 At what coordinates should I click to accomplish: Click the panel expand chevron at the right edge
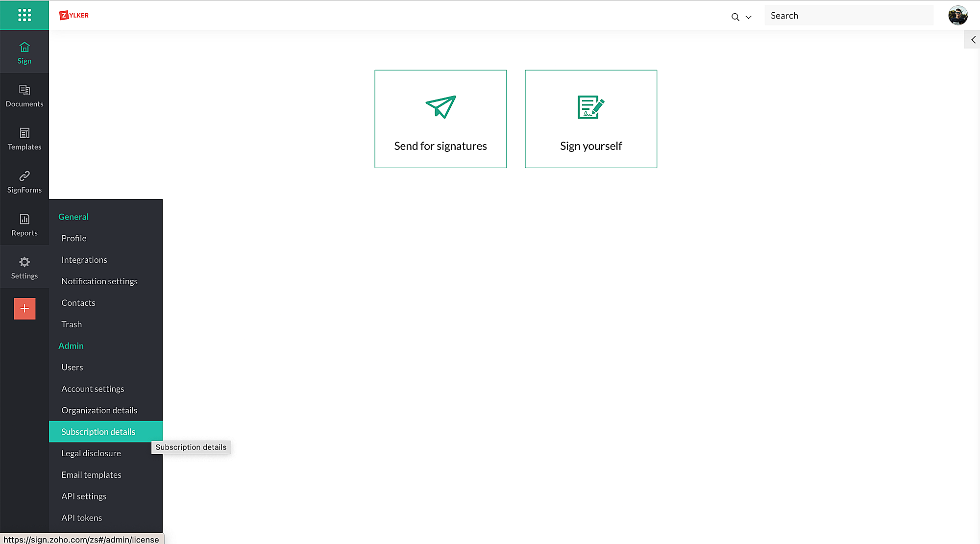click(x=973, y=40)
